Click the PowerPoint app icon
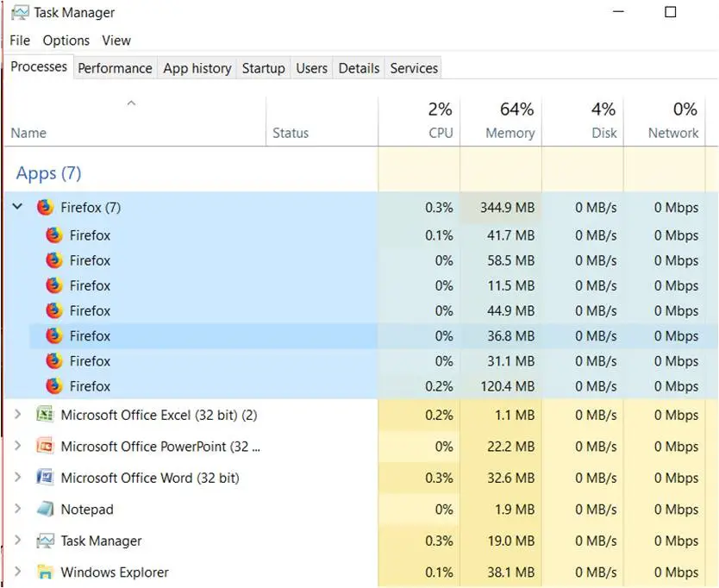 45,447
